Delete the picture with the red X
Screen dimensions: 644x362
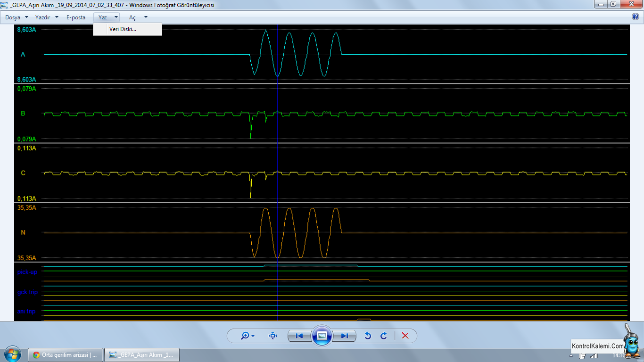point(405,336)
